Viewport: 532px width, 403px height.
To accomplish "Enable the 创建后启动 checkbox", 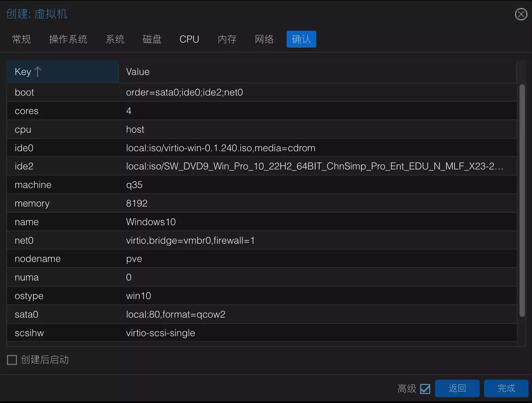I will tap(12, 360).
